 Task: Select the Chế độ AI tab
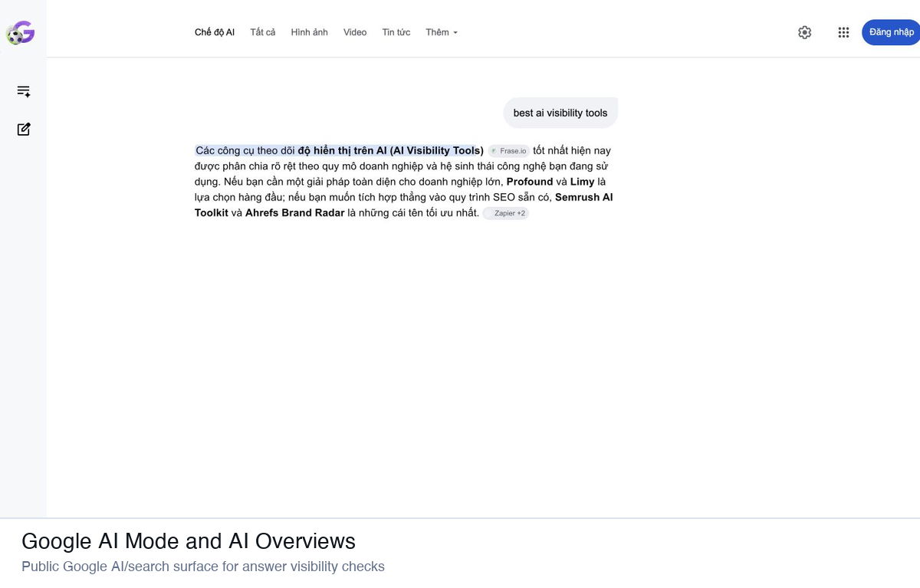[215, 32]
